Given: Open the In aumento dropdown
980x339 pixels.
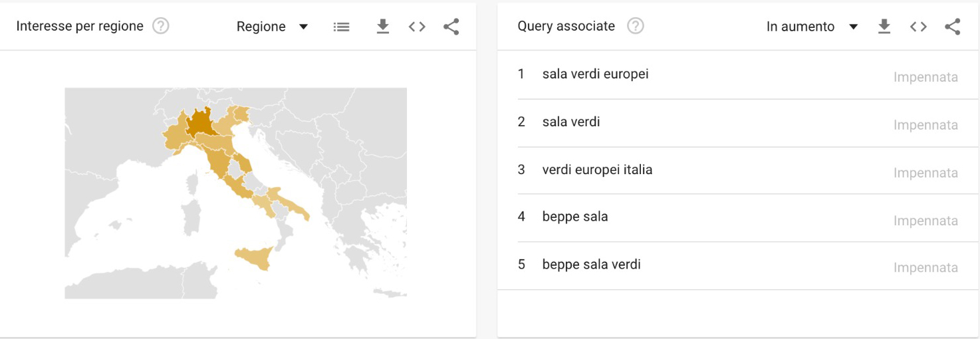Looking at the screenshot, I should click(x=800, y=27).
